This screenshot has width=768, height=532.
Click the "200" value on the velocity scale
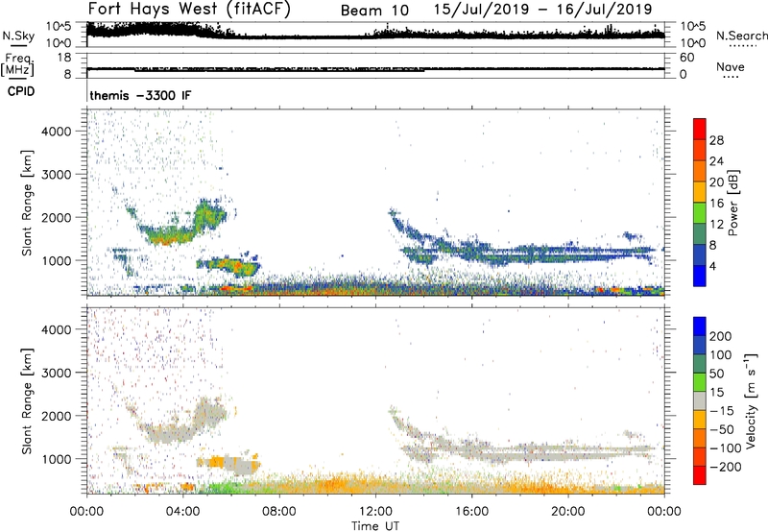[721, 336]
